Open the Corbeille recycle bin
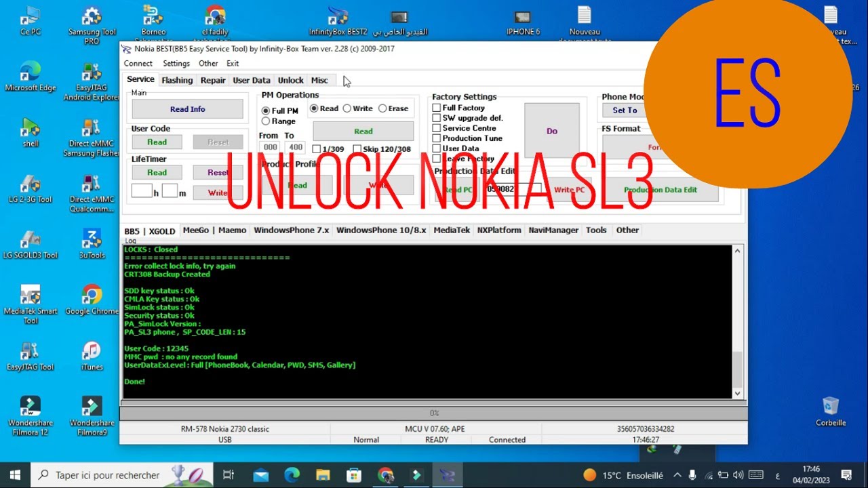The height and width of the screenshot is (488, 868). point(831,411)
